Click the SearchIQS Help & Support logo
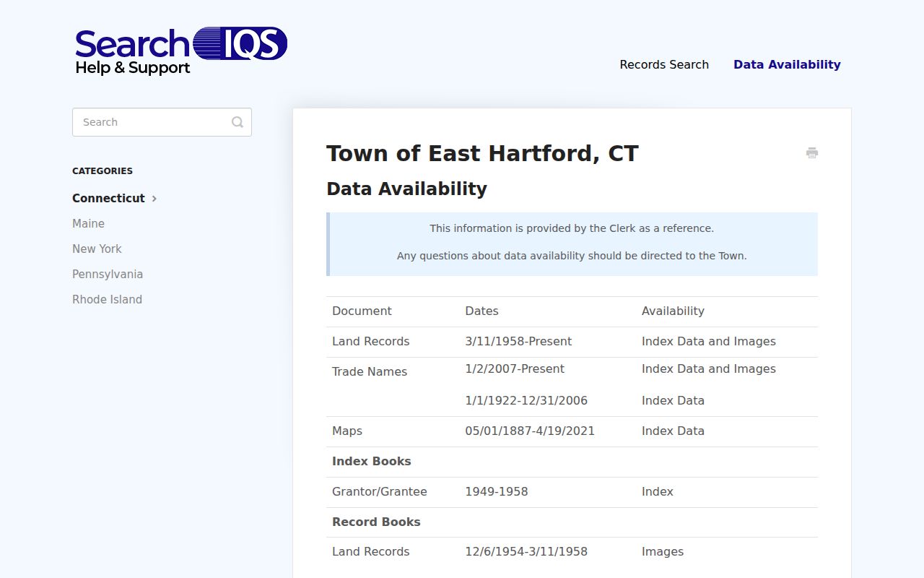The image size is (924, 578). point(181,51)
